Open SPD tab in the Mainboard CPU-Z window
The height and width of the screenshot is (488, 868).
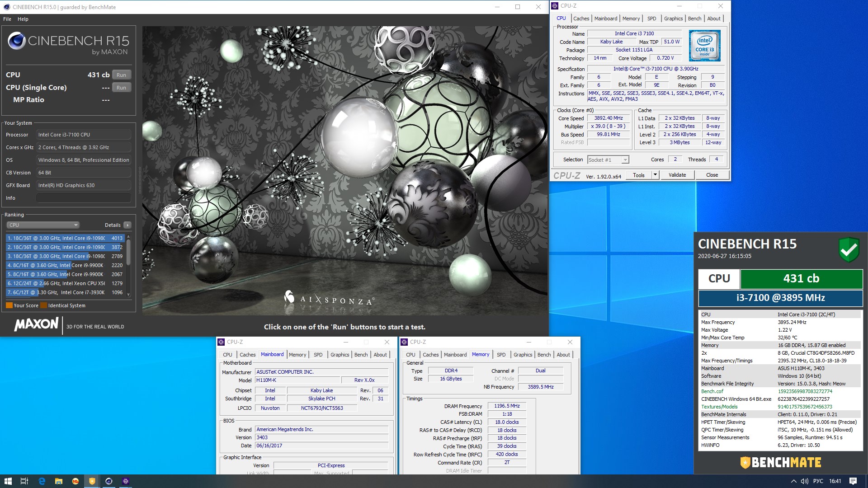[x=318, y=355]
